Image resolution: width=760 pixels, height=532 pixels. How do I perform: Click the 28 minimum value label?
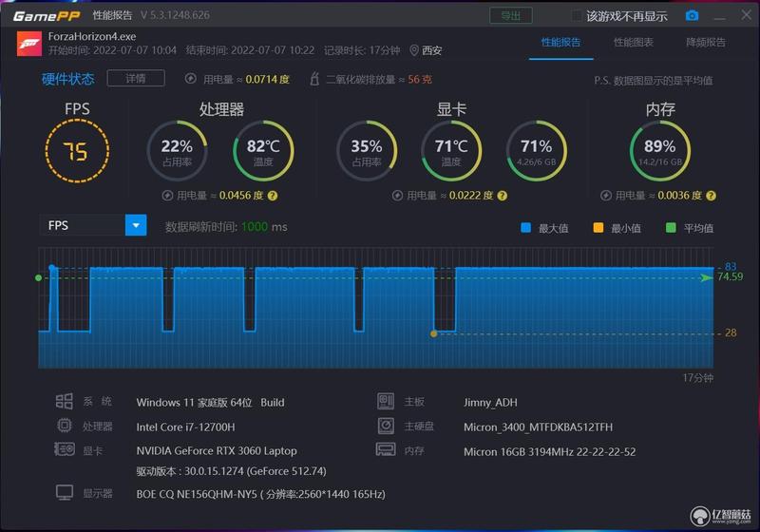(x=731, y=332)
